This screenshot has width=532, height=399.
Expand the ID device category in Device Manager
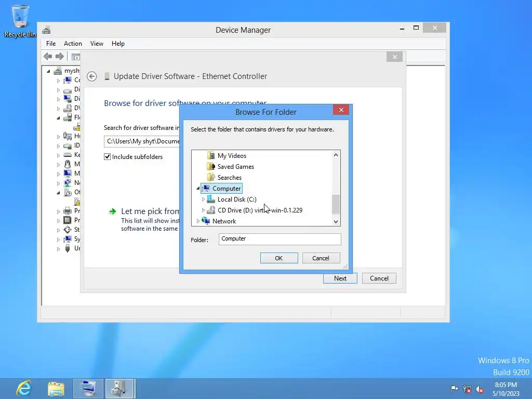58,146
